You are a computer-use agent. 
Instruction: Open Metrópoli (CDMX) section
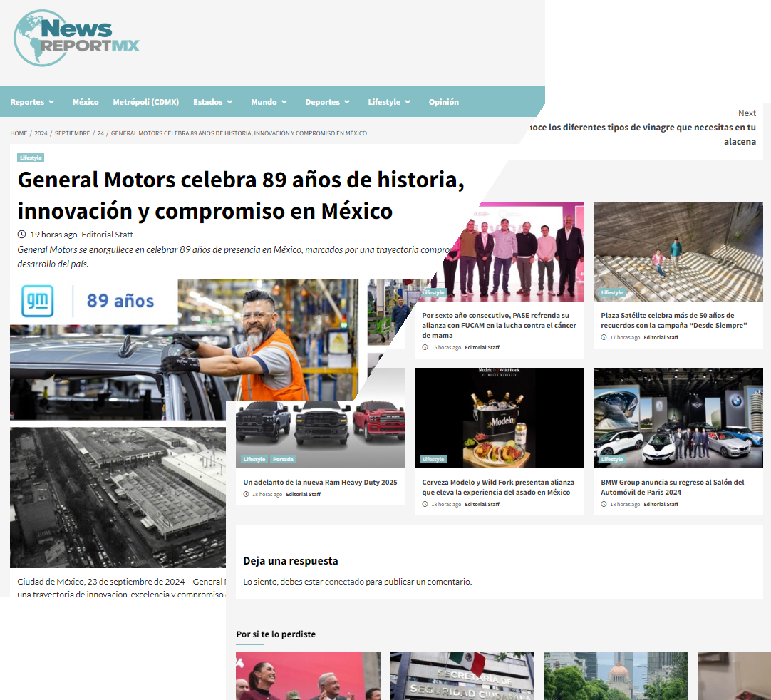[x=145, y=102]
